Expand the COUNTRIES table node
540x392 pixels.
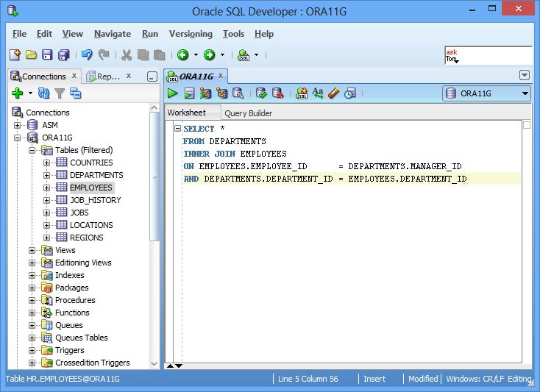[47, 163]
